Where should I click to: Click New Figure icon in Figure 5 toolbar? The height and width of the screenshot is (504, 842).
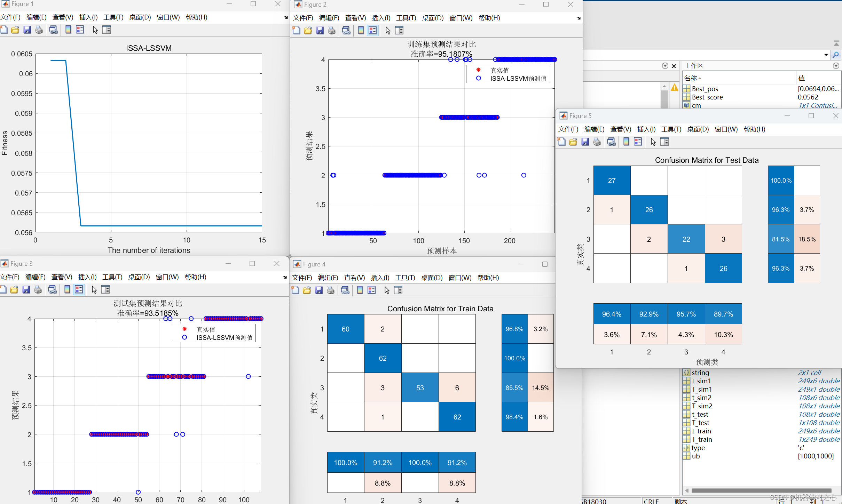[x=561, y=142]
